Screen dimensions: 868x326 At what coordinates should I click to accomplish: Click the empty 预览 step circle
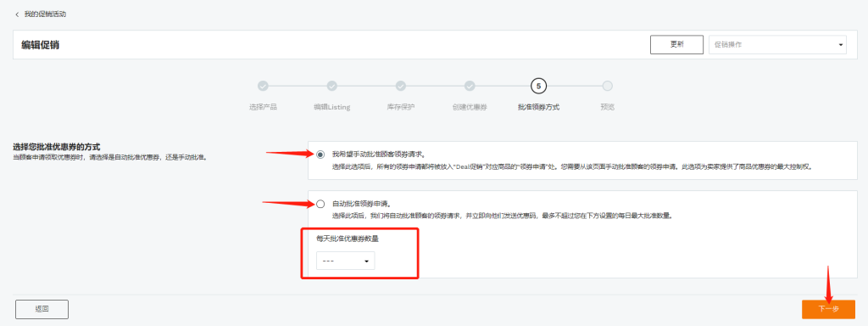tap(607, 86)
